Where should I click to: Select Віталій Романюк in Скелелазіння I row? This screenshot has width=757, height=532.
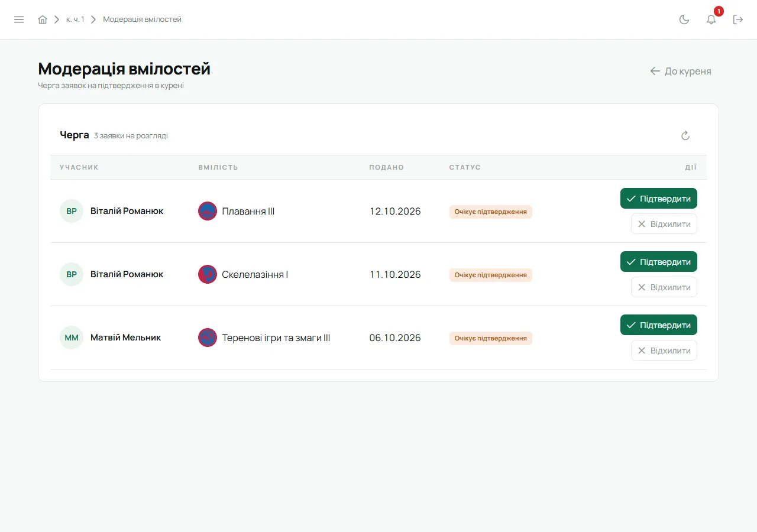pyautogui.click(x=127, y=274)
